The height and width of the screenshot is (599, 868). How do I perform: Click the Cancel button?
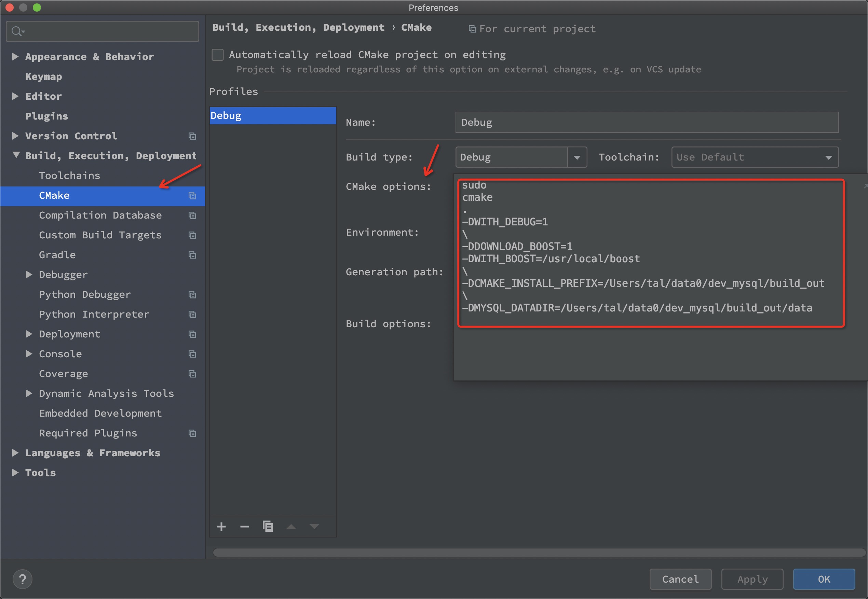pyautogui.click(x=681, y=580)
